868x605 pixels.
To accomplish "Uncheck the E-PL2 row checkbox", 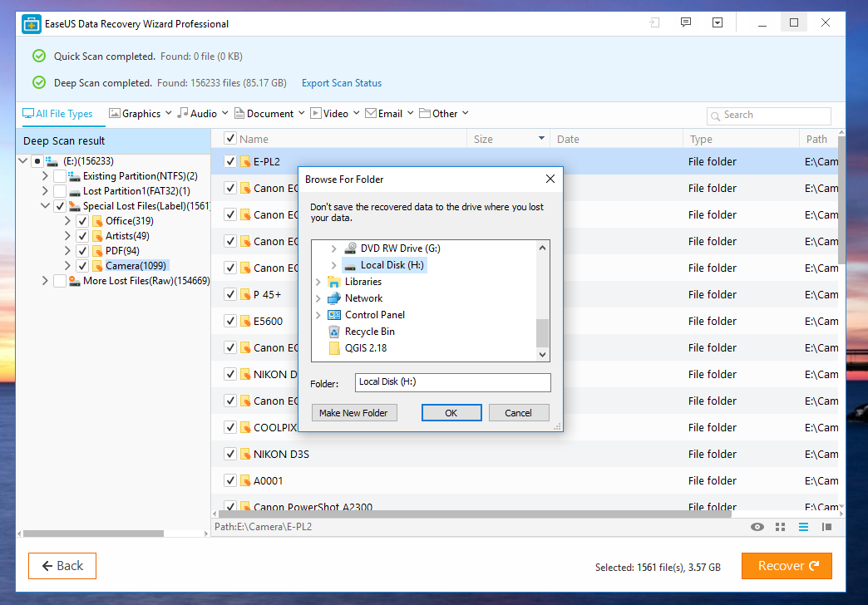I will 230,161.
